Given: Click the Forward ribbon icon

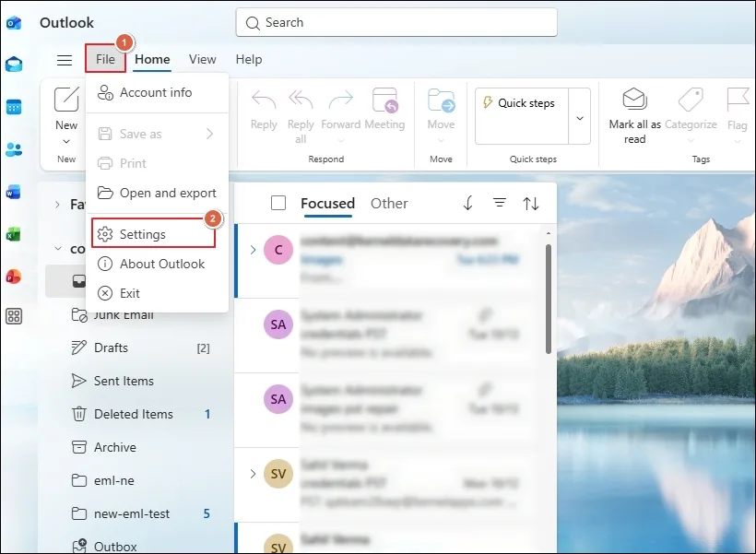Looking at the screenshot, I should click(341, 100).
